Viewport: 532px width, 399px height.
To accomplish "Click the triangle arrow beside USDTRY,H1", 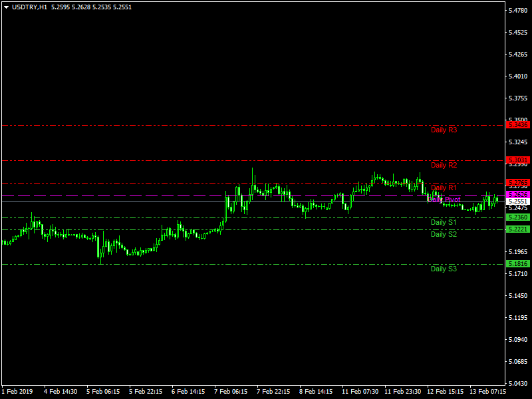I will (x=7, y=7).
